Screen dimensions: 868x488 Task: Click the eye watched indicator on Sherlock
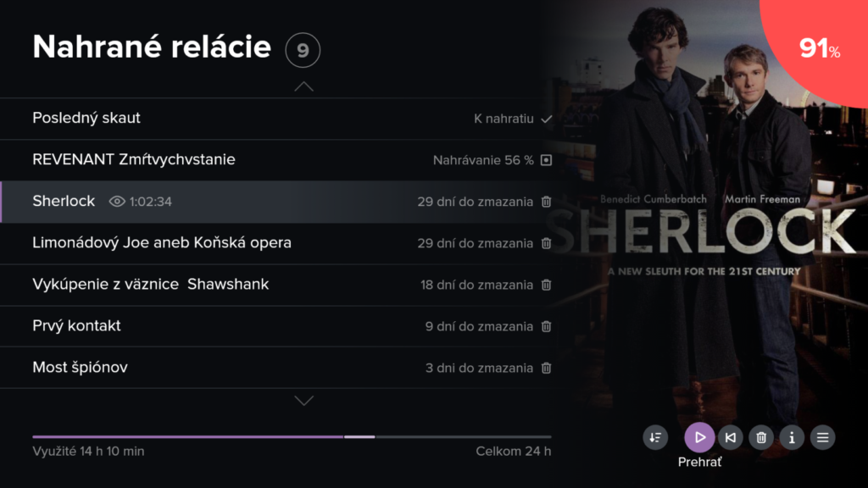click(x=117, y=202)
